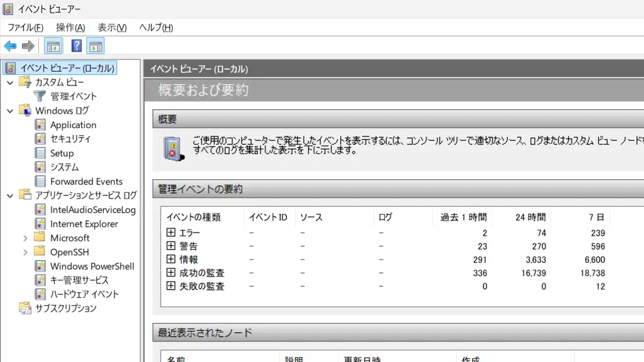Screen dimensions: 644x362
Task: Expand the 警告 event type row
Action: click(x=170, y=246)
